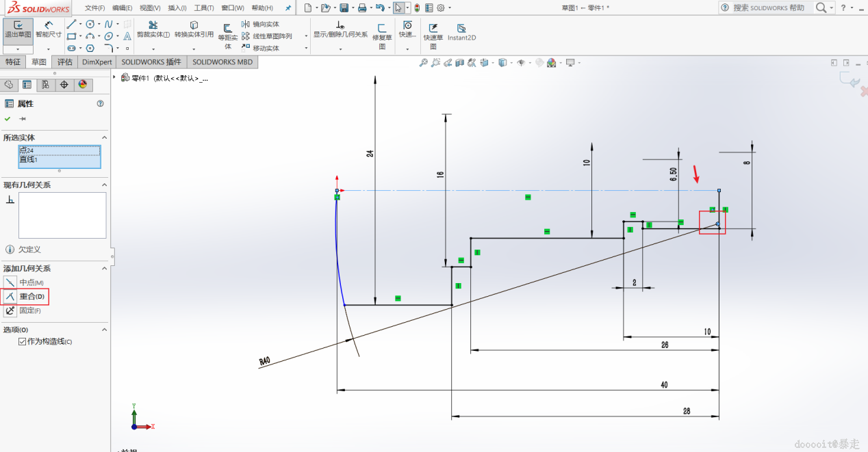
Task: Click the SOLIDWORKS help search field
Action: (768, 8)
